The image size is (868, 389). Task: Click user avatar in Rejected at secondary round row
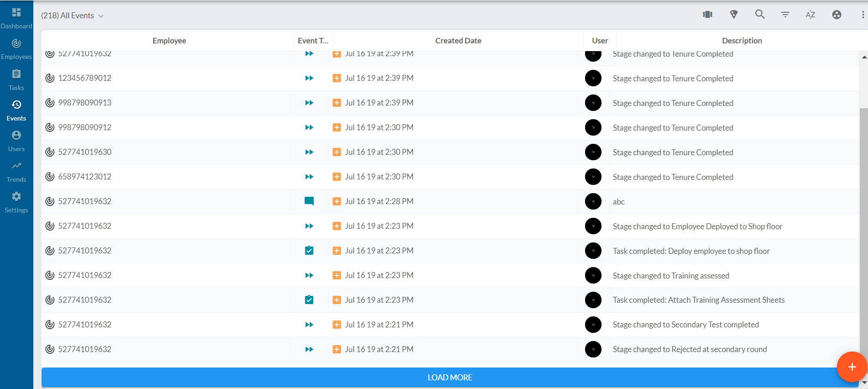coord(593,349)
